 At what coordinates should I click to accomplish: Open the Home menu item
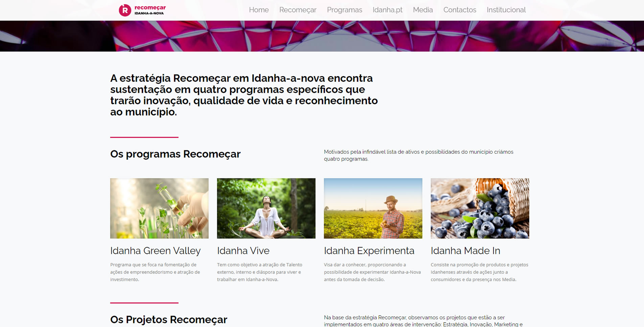(259, 10)
